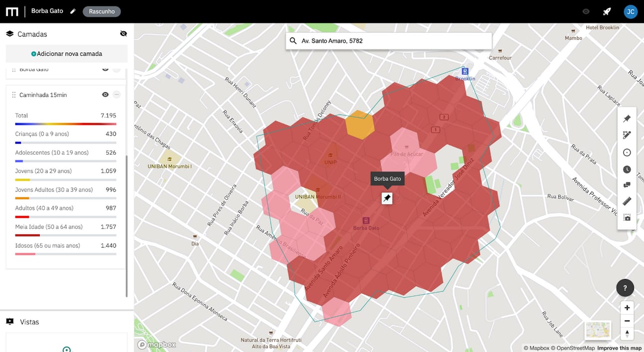
Task: Click the app logo in top-left corner
Action: pos(12,11)
